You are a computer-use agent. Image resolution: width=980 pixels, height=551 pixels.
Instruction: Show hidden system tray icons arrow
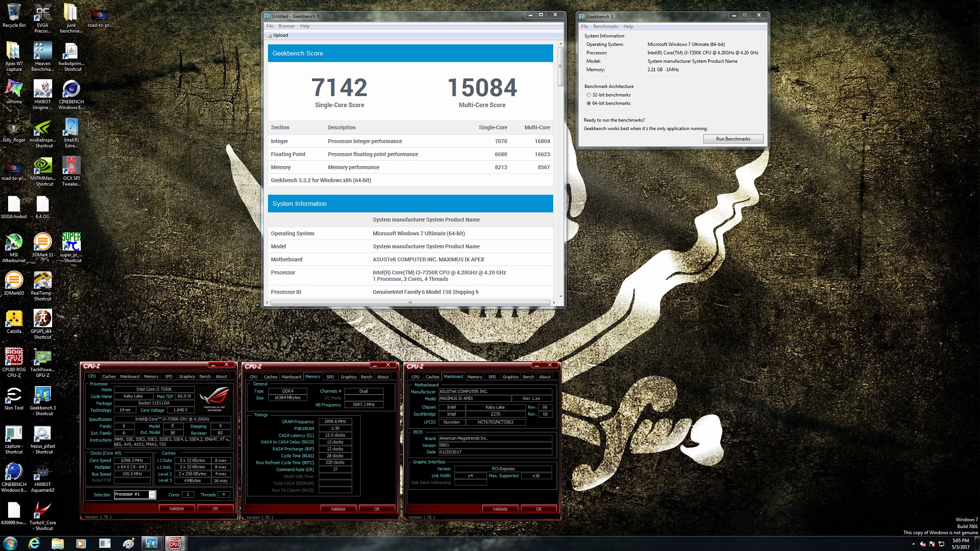tap(913, 544)
